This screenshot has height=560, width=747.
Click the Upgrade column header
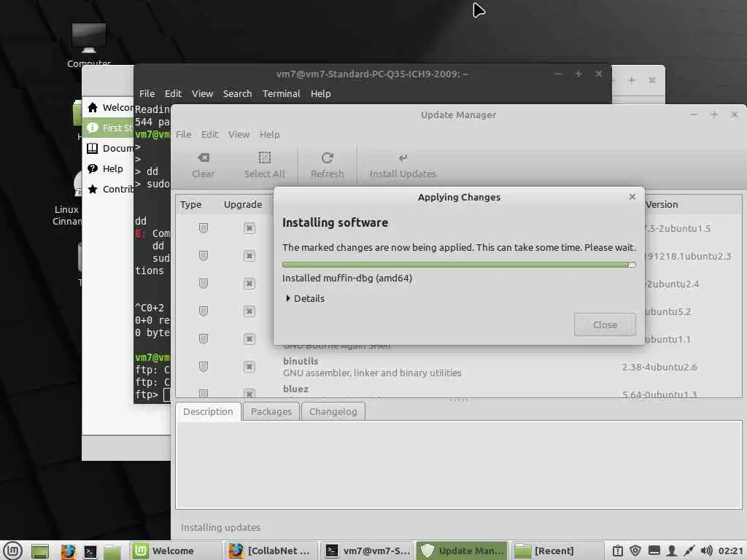tap(243, 205)
